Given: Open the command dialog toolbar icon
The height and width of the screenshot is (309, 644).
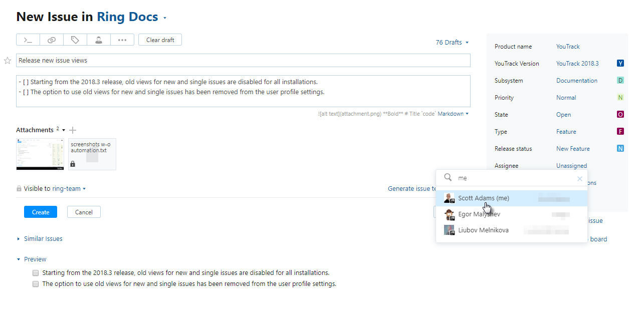Looking at the screenshot, I should (28, 40).
